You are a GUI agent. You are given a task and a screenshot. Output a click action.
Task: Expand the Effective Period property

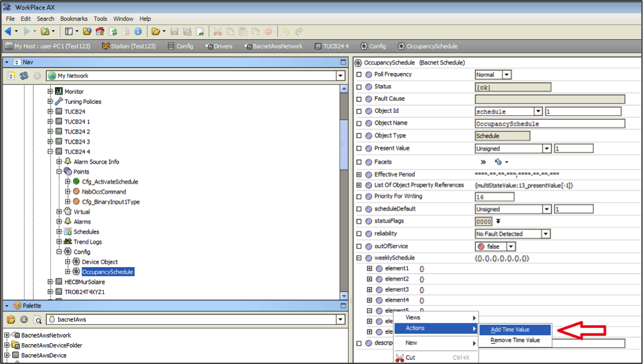point(359,174)
